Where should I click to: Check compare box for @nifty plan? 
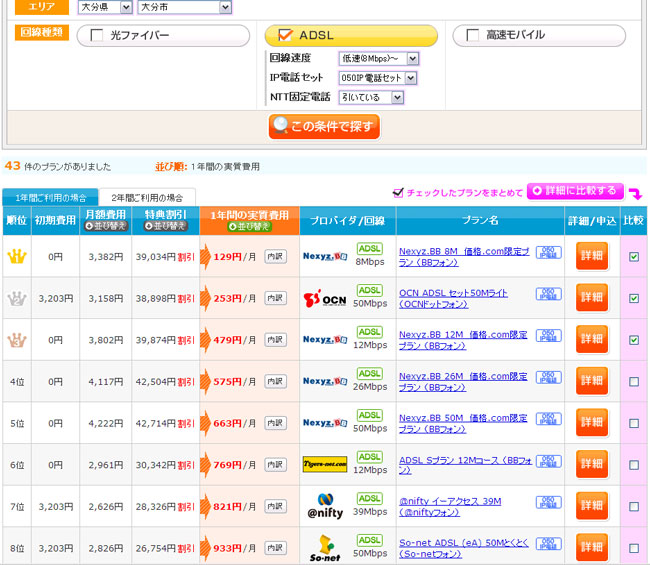(x=634, y=506)
